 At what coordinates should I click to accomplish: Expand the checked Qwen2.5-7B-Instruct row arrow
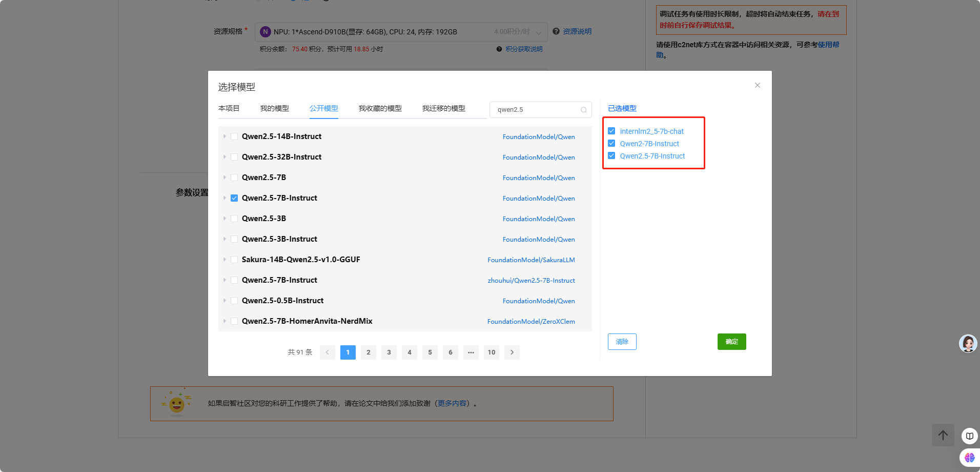point(224,198)
